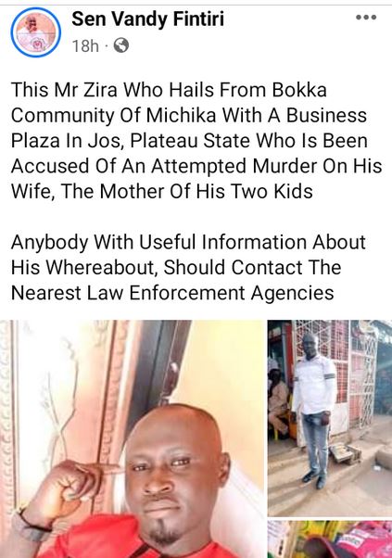The image size is (392, 558).
Task: Open Sen Vandy Fintiri's profile picture
Action: 35,32
